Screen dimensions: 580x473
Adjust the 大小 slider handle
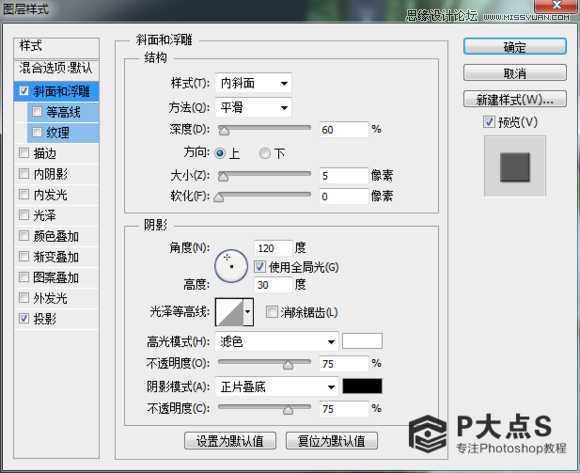(x=223, y=177)
